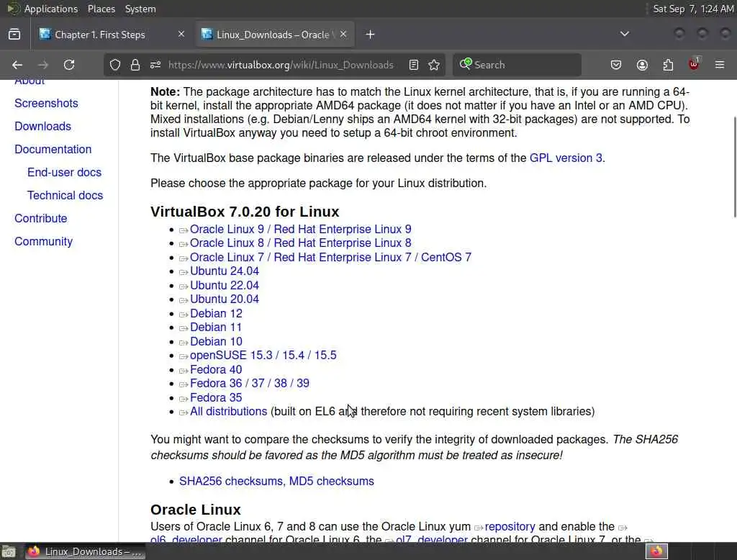Screen dimensions: 737x560
Task: Open End-user docs link
Action: click(x=64, y=173)
